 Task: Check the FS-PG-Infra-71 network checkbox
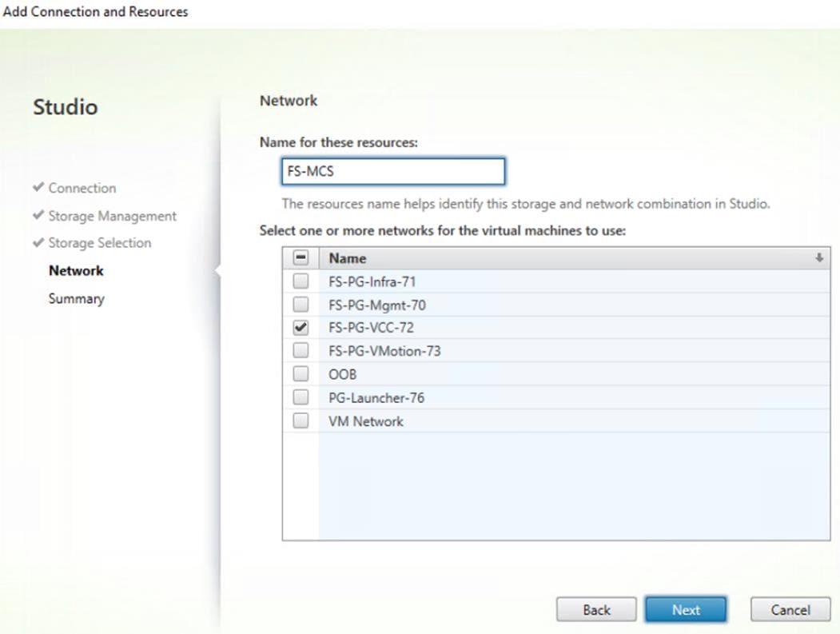point(301,281)
